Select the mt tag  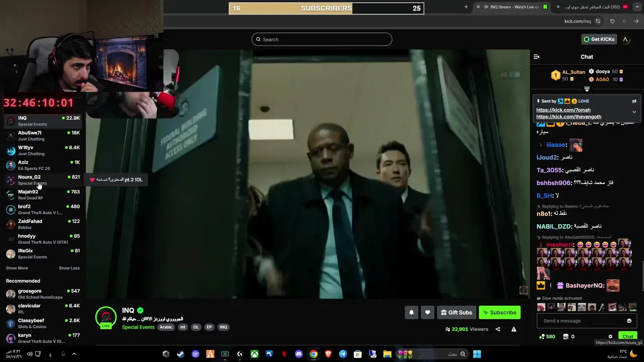(183, 327)
